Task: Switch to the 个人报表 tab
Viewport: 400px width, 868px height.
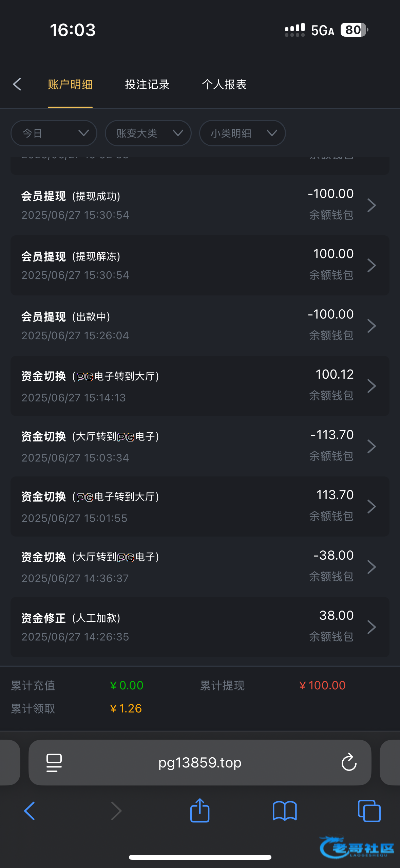Action: [224, 85]
